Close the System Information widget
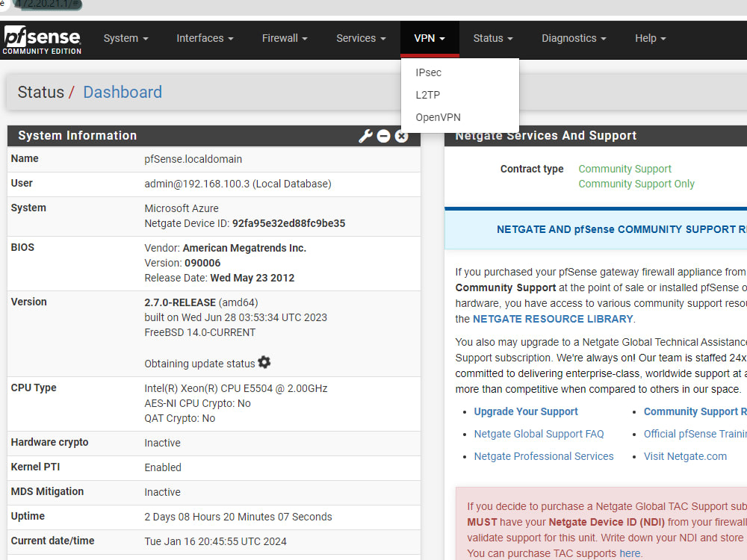Viewport: 747px width, 560px height. click(x=402, y=136)
